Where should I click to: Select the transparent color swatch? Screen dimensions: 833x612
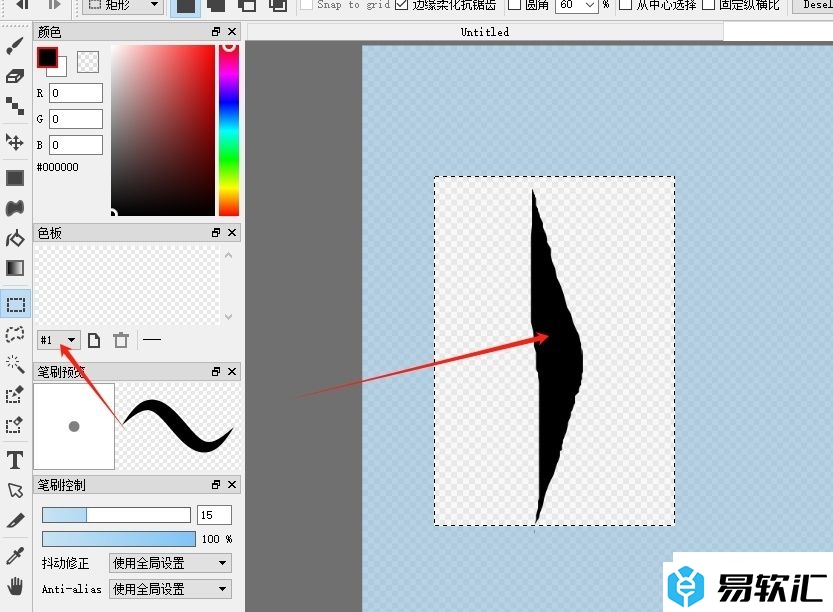point(88,62)
